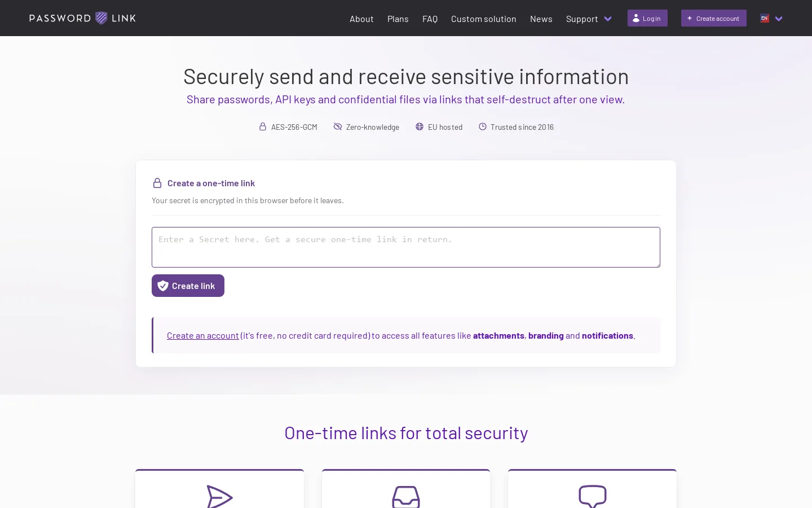Viewport: 812px width, 508px height.
Task: Click the notifications feature text
Action: click(x=607, y=335)
